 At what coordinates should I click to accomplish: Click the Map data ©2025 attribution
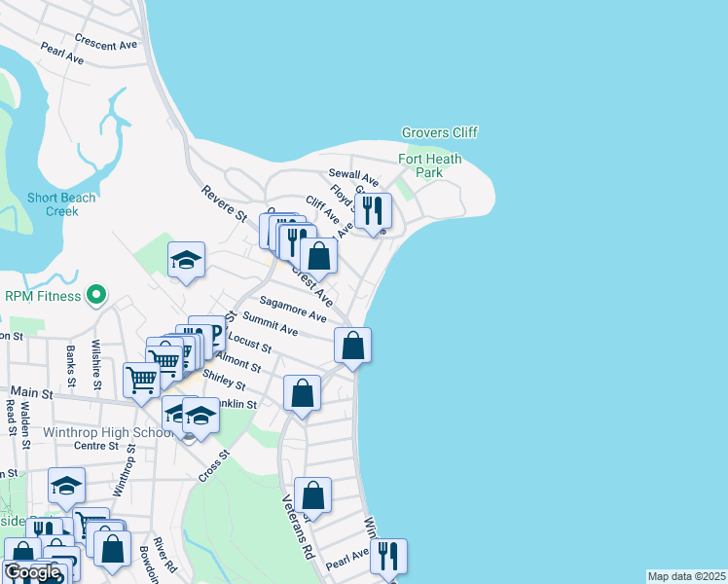(686, 576)
